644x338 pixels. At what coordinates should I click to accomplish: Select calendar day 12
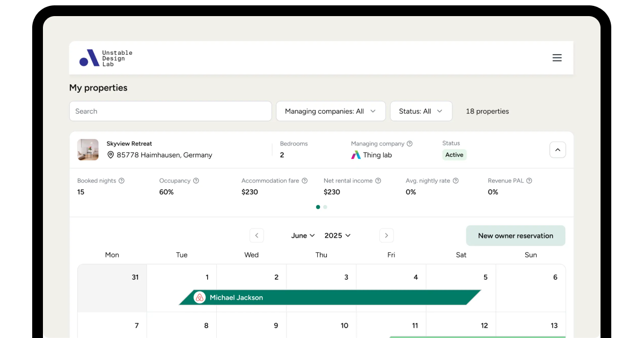(461, 325)
